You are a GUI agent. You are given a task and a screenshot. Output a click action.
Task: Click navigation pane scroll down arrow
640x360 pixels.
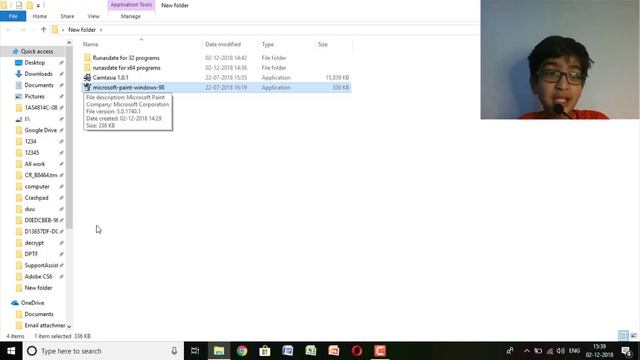69,326
